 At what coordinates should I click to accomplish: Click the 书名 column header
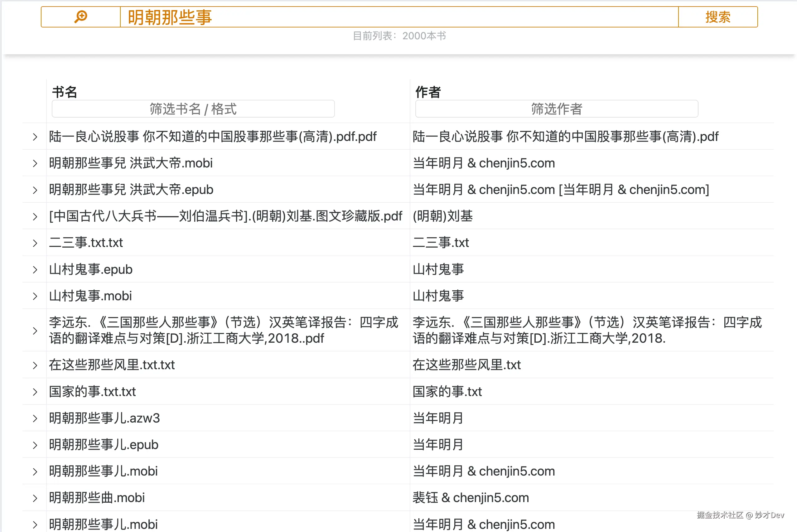click(65, 92)
